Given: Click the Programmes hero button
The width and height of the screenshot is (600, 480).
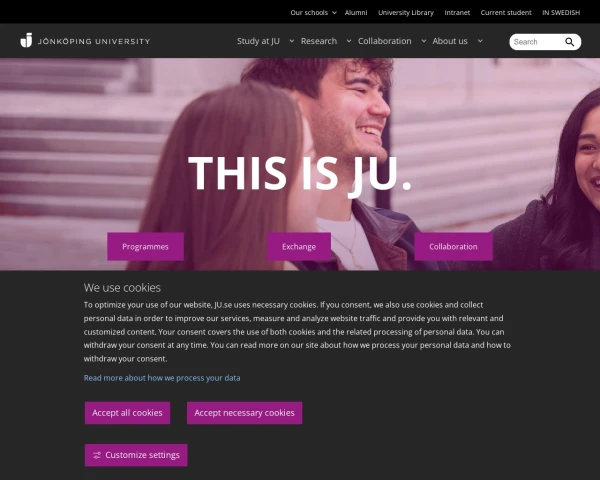Looking at the screenshot, I should tap(145, 247).
